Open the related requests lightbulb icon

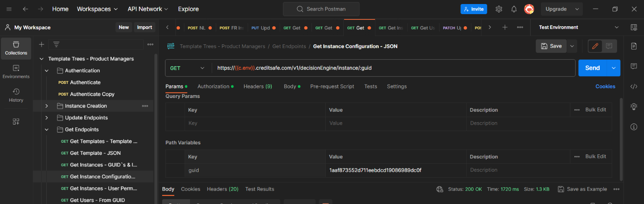(634, 106)
